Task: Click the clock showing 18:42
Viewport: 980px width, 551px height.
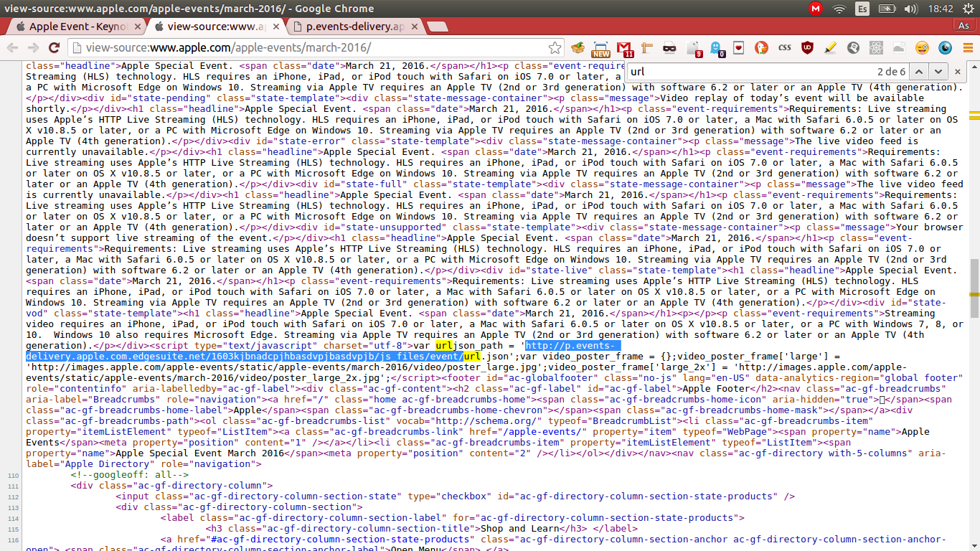Action: click(939, 9)
